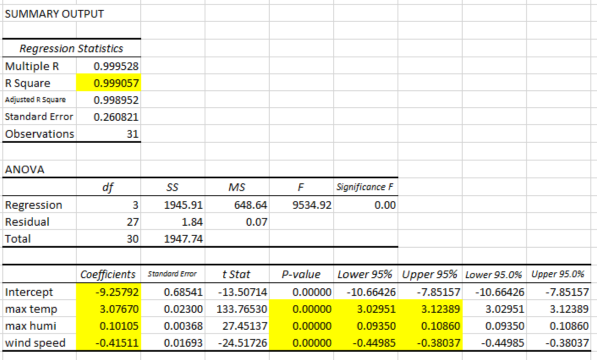Select the Total df value 30
The height and width of the screenshot is (360, 597).
[x=132, y=239]
